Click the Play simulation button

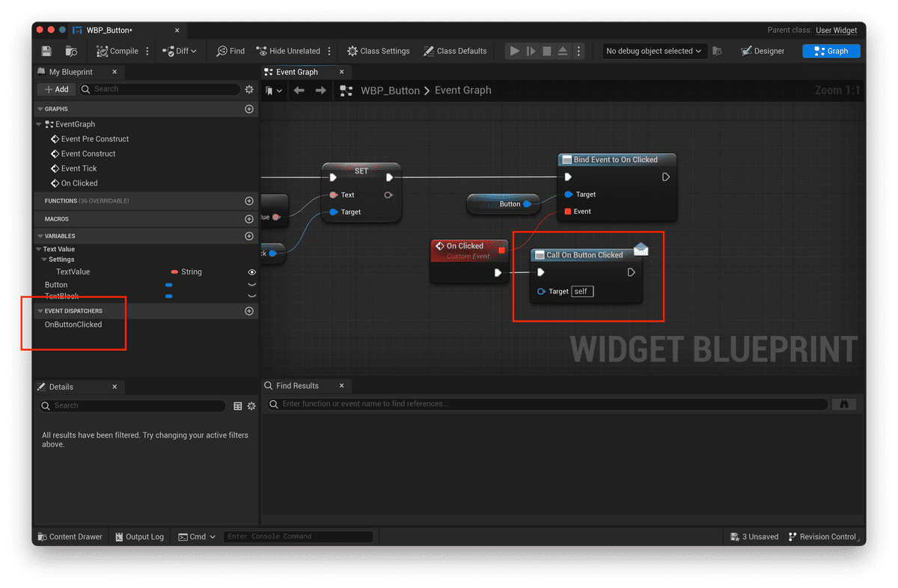pyautogui.click(x=514, y=51)
